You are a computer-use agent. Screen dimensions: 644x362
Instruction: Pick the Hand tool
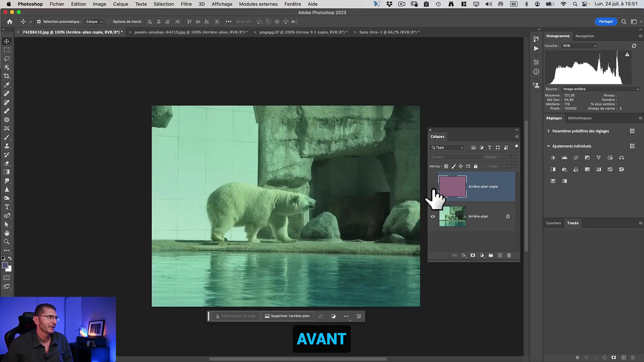(7, 233)
